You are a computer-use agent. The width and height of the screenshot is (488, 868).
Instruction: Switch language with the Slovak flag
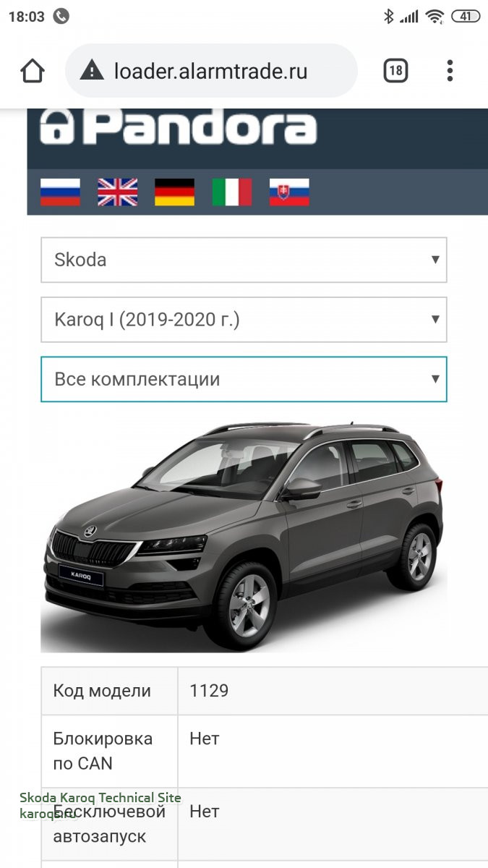[289, 192]
